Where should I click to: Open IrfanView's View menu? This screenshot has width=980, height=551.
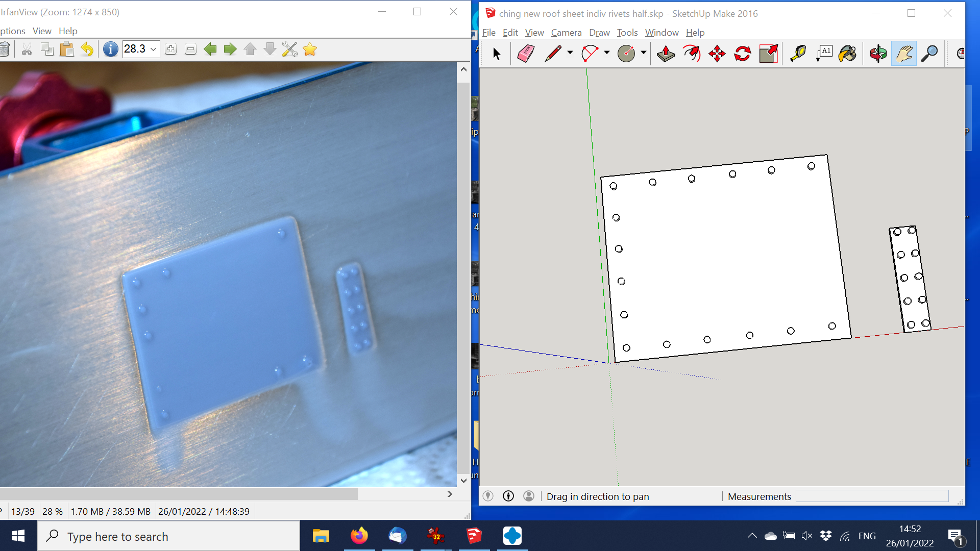click(41, 31)
